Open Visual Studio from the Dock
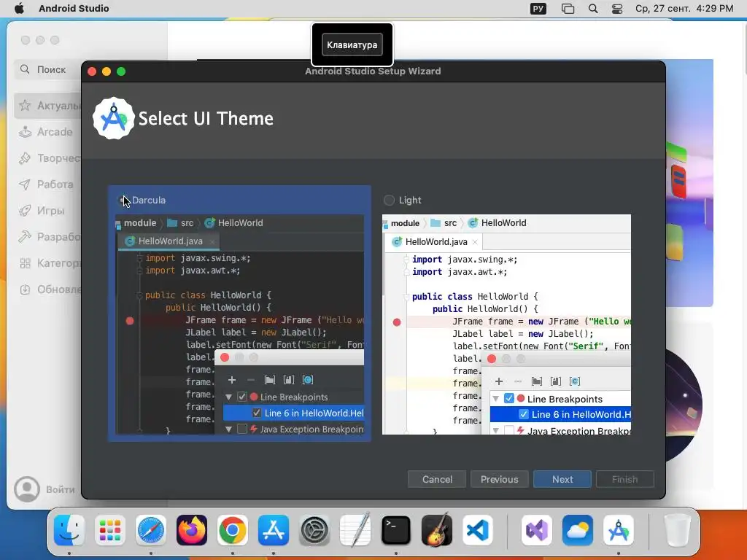747x560 pixels. pyautogui.click(x=537, y=530)
